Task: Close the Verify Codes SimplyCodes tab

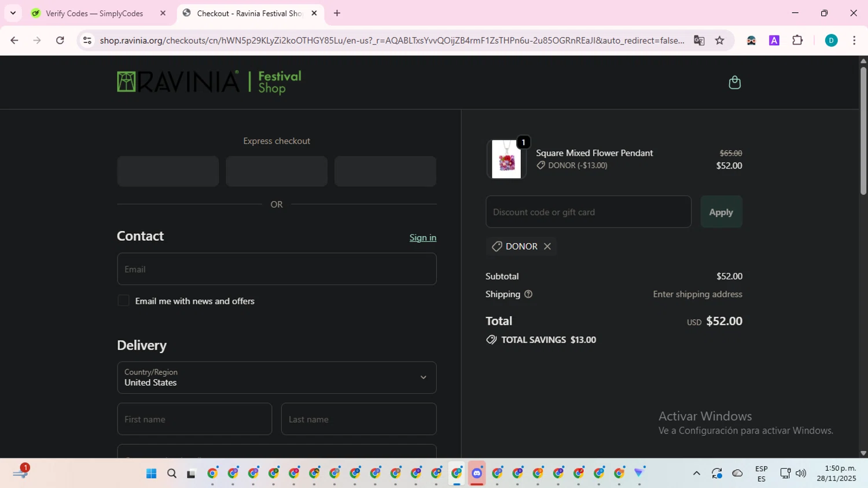Action: (163, 13)
